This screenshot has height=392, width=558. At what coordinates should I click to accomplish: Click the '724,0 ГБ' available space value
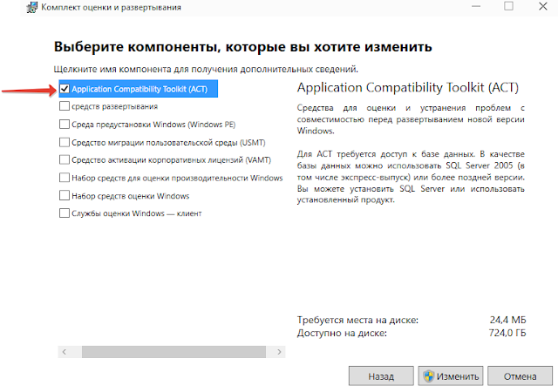[507, 334]
